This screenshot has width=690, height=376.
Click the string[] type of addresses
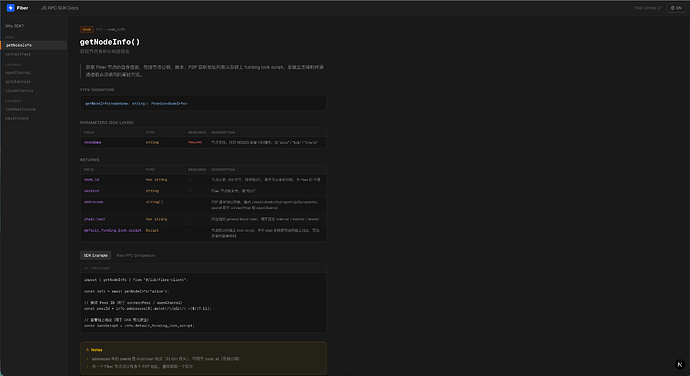[x=154, y=202]
